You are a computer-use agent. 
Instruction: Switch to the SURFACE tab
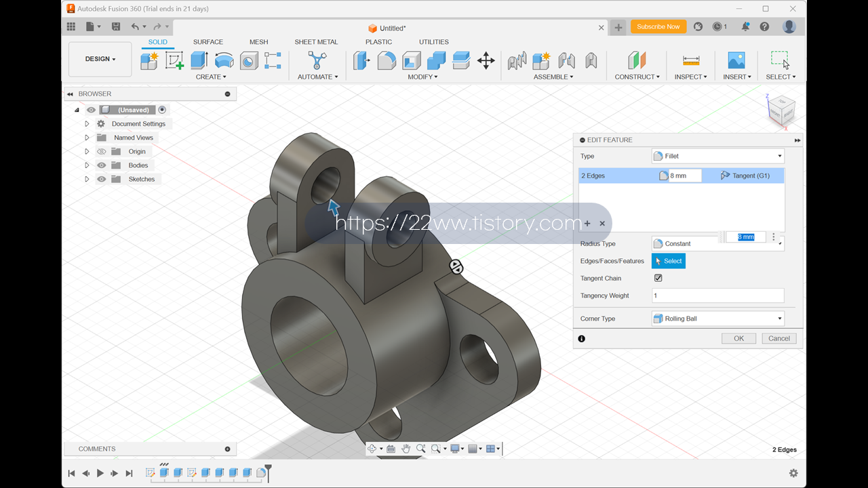(x=208, y=42)
